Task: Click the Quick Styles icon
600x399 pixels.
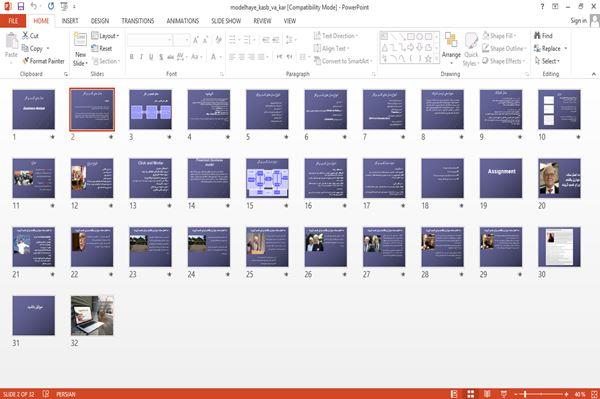Action: [x=471, y=42]
